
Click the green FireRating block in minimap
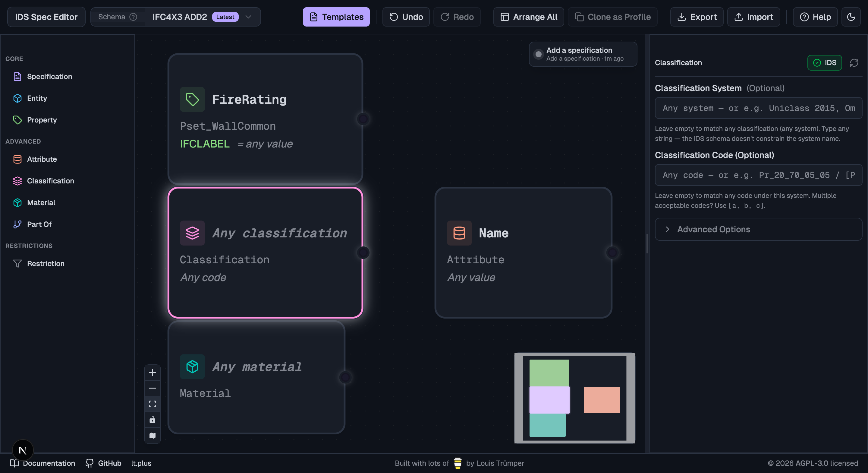[549, 373]
